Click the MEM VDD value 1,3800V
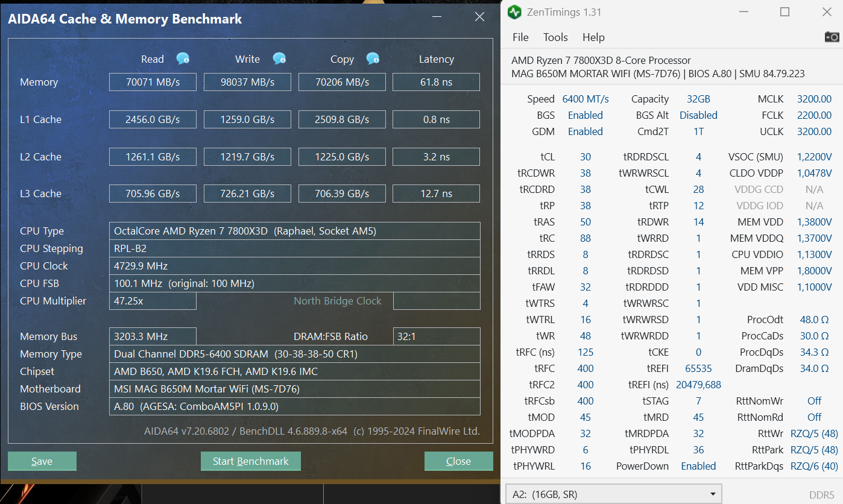Viewport: 843px width, 504px height. point(814,222)
